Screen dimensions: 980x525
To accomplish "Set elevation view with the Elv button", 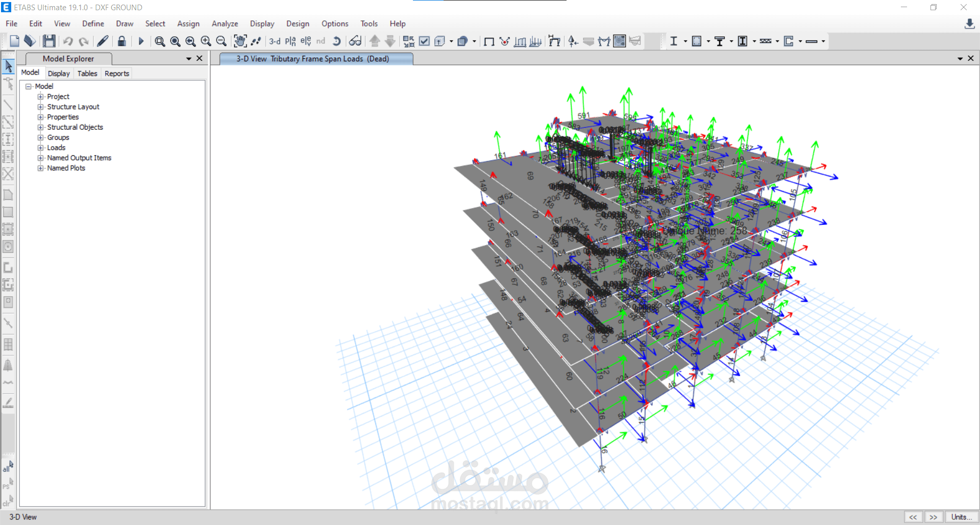I will (306, 41).
